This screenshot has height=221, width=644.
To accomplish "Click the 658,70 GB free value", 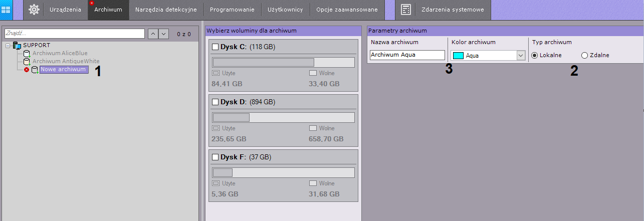I will pos(326,139).
